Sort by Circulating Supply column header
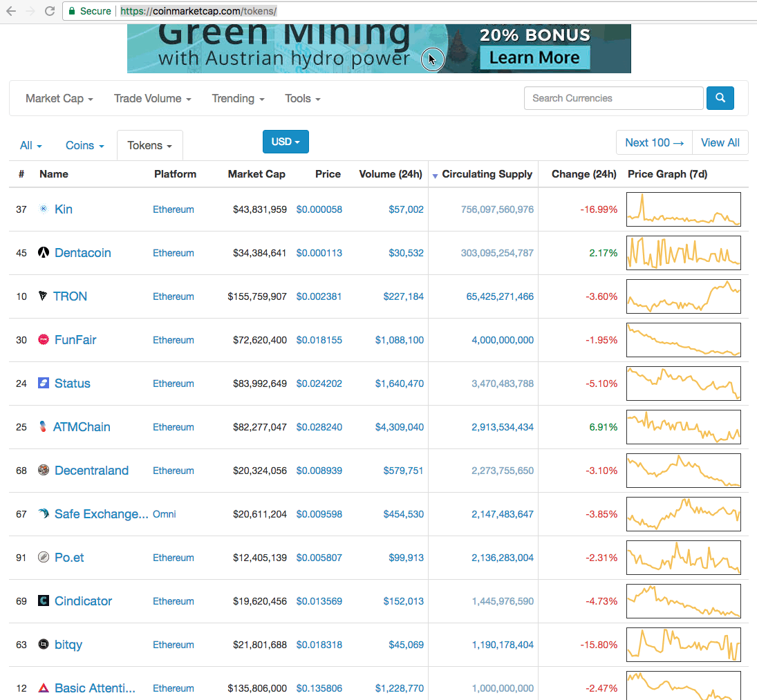Screen dimensions: 757x700 (x=487, y=173)
